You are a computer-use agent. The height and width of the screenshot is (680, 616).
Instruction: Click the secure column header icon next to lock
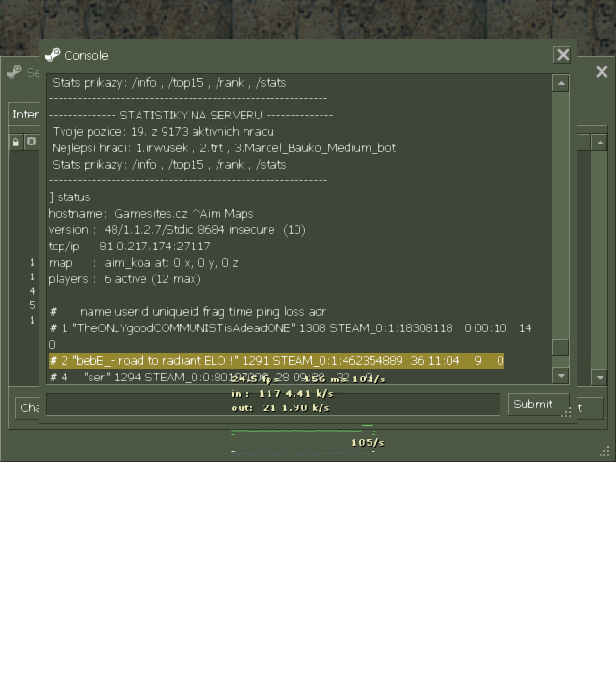pyautogui.click(x=31, y=143)
